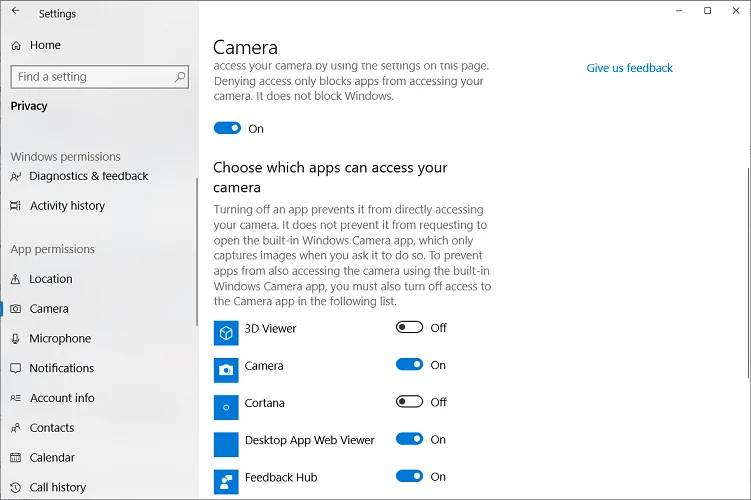Click the back arrow in Settings

click(x=16, y=11)
